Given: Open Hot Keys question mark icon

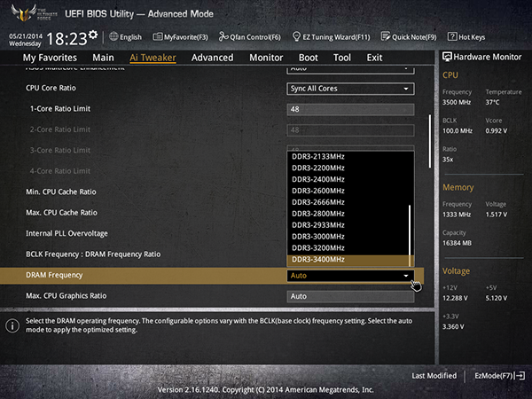Looking at the screenshot, I should click(452, 36).
